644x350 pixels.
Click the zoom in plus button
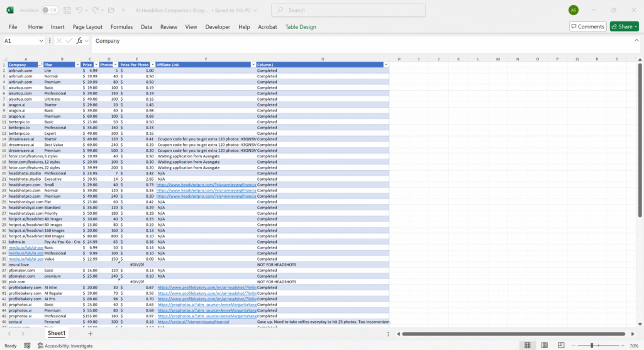point(623,346)
